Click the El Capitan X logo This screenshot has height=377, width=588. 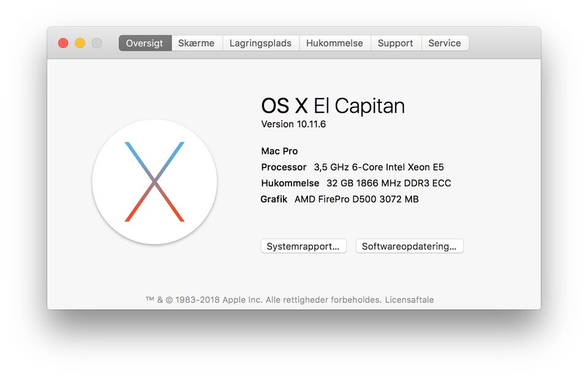[x=154, y=181]
